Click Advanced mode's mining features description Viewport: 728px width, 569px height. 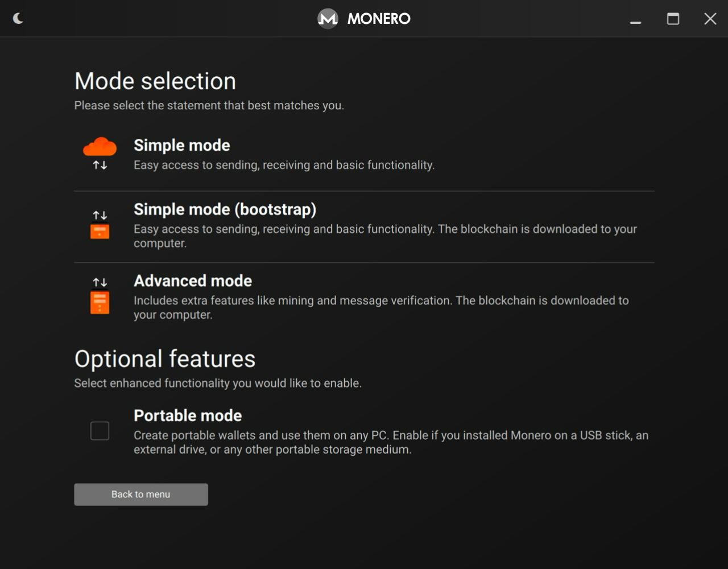381,307
